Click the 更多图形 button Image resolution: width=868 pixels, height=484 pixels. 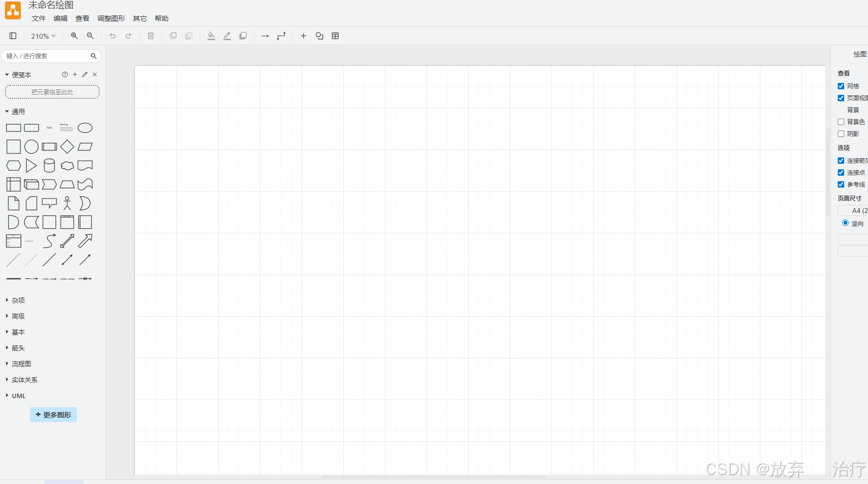53,415
